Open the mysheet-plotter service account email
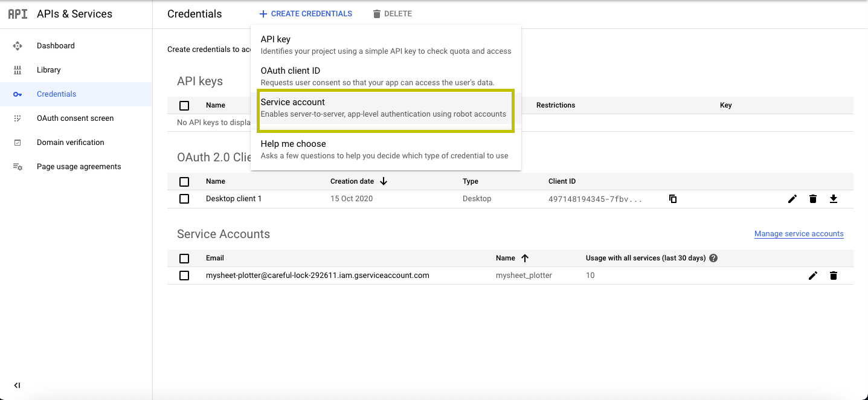This screenshot has width=868, height=400. (317, 276)
